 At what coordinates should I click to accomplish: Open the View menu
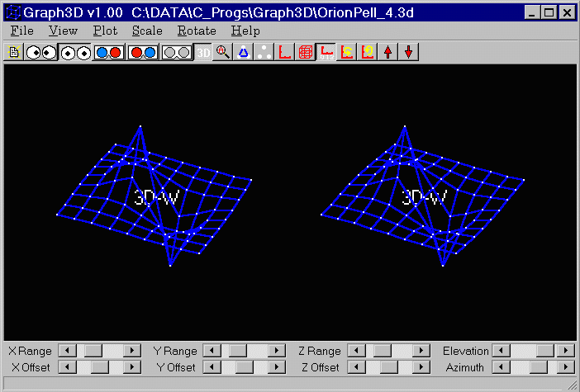(63, 31)
